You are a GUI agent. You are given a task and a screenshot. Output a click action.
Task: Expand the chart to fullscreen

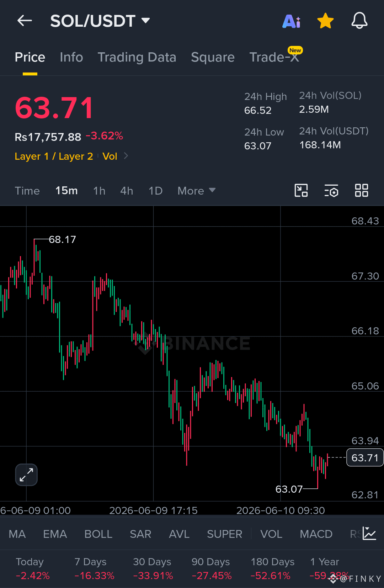click(x=26, y=475)
